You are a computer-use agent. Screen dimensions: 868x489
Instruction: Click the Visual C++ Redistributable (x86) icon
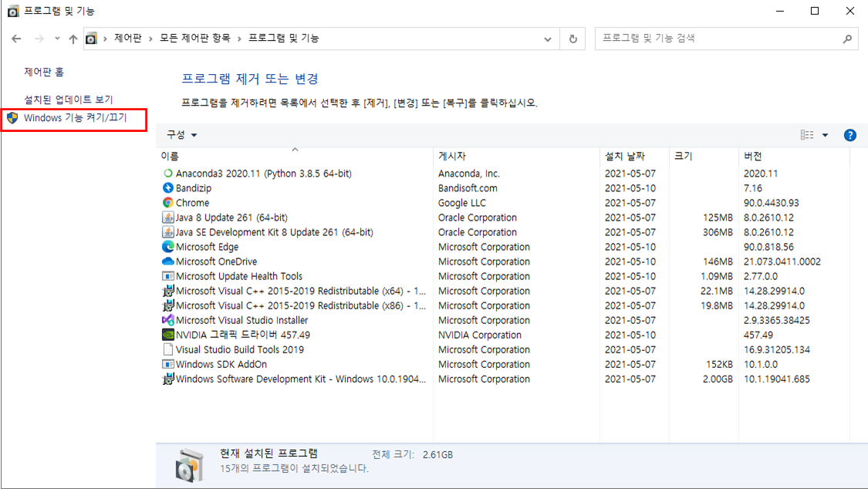point(167,305)
